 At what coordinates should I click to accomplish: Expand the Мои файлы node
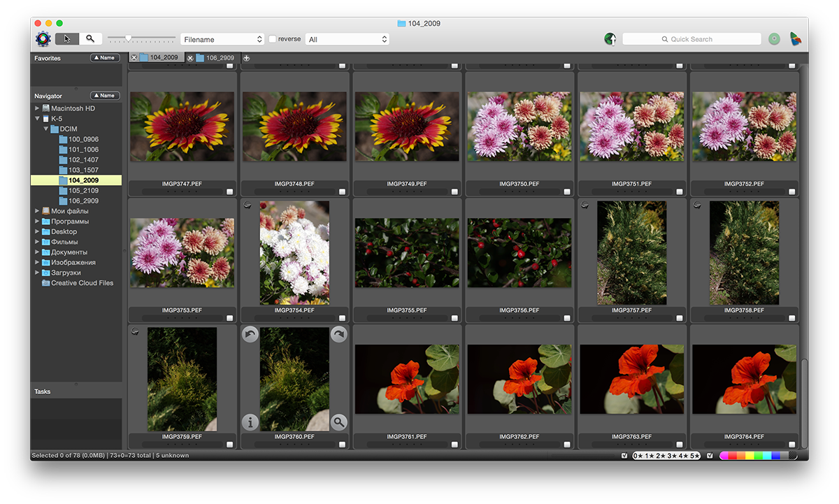tap(37, 211)
